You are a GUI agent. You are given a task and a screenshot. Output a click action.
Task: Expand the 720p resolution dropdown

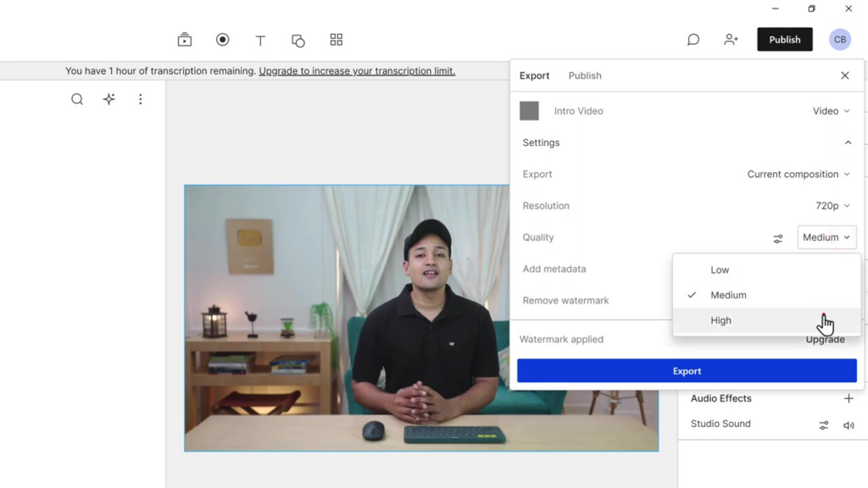832,206
